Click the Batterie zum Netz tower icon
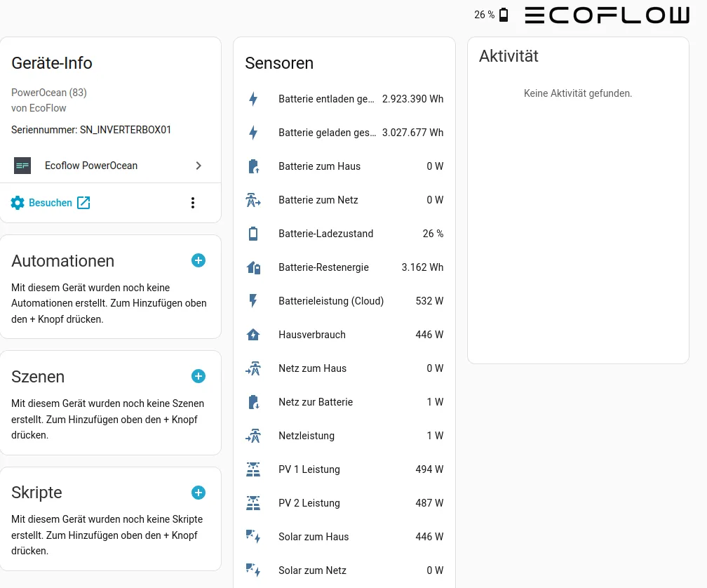707x588 pixels. pos(253,200)
